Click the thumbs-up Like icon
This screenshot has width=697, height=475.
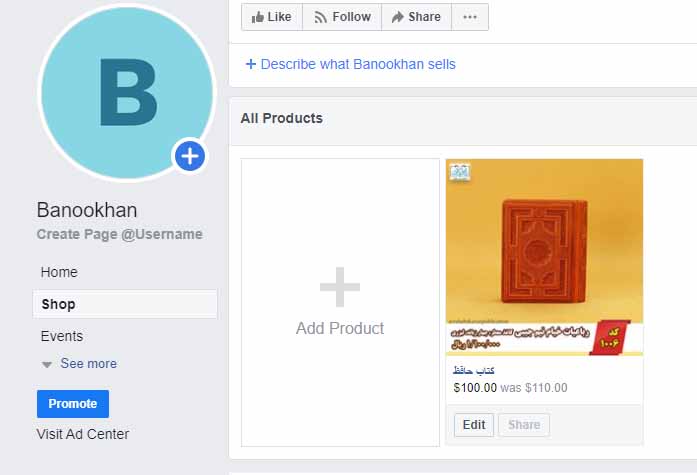tap(257, 17)
